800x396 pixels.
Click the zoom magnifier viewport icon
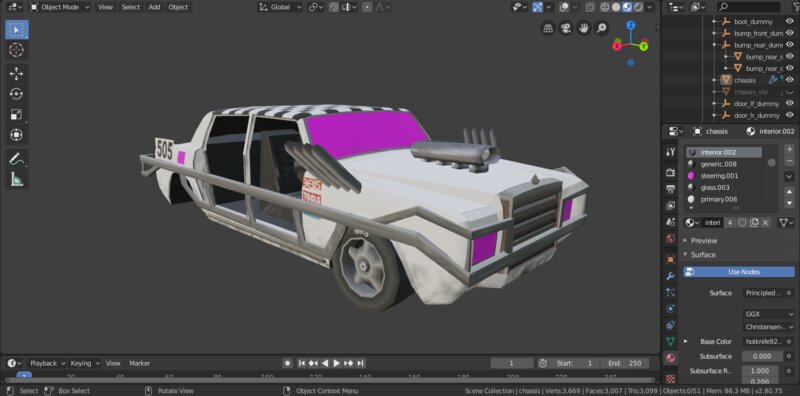tap(602, 28)
